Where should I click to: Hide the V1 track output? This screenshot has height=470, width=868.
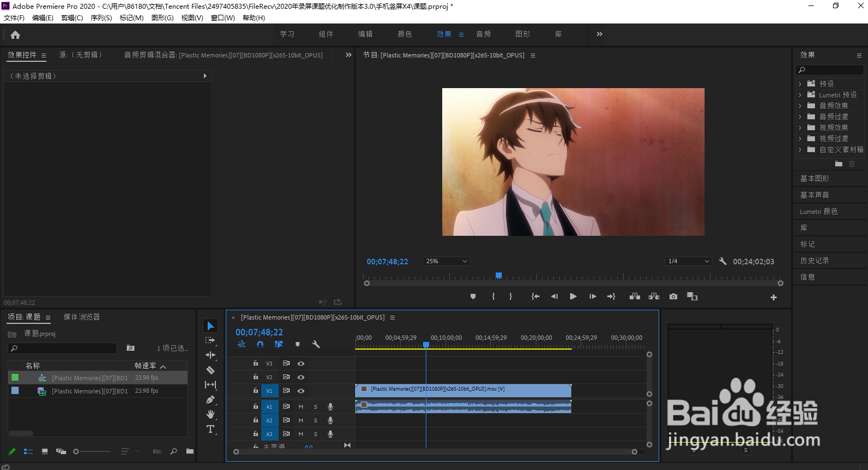(301, 391)
